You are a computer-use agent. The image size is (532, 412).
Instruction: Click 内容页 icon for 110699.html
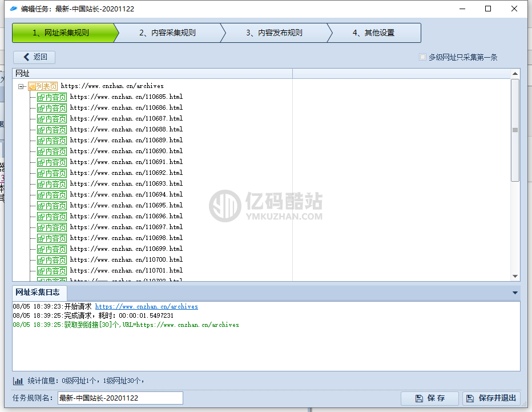[x=52, y=249]
